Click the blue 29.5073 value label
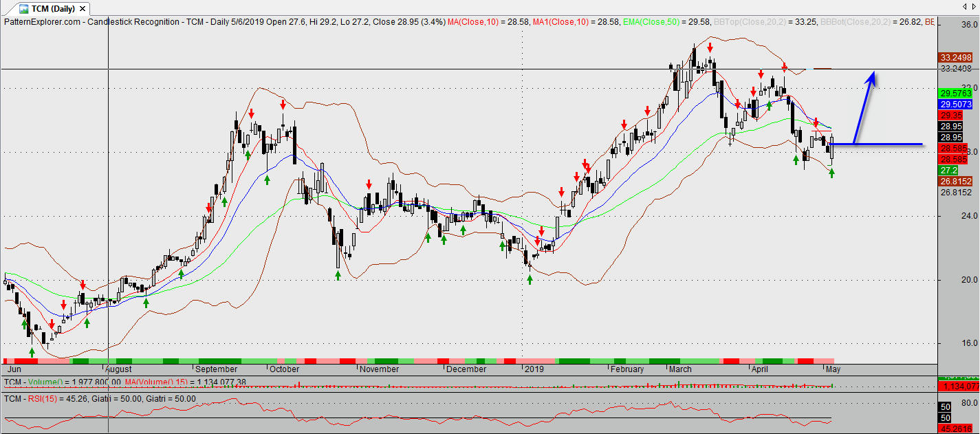Screen dimensions: 980x434 [955, 105]
